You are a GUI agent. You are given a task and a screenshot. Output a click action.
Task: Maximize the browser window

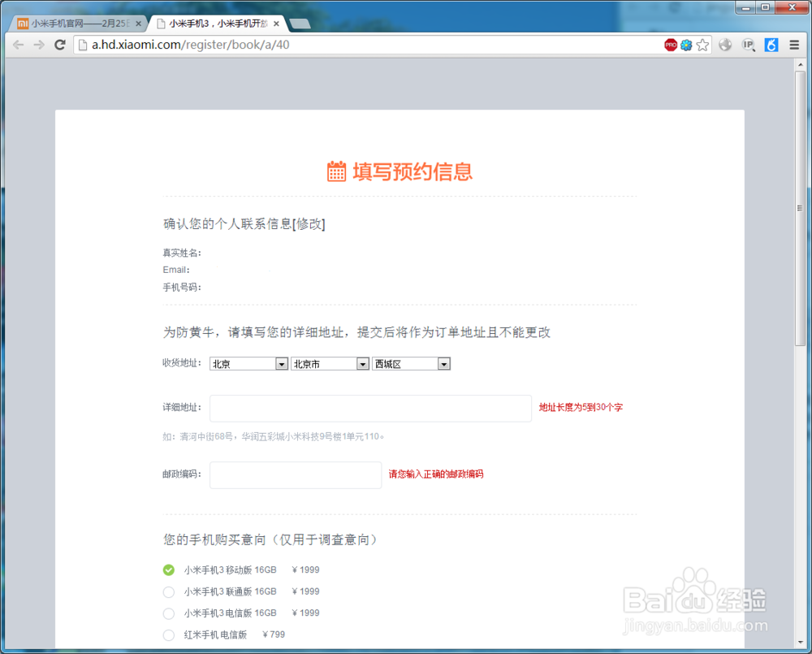765,7
